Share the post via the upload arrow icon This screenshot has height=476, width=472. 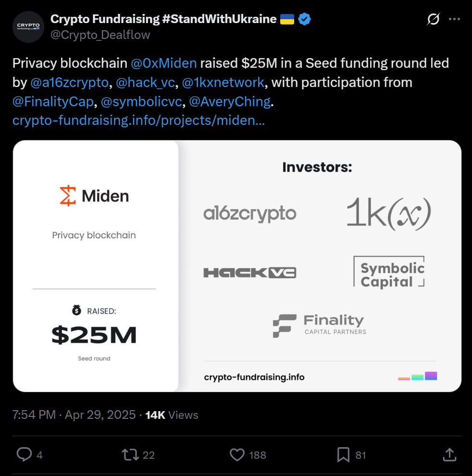(x=449, y=454)
